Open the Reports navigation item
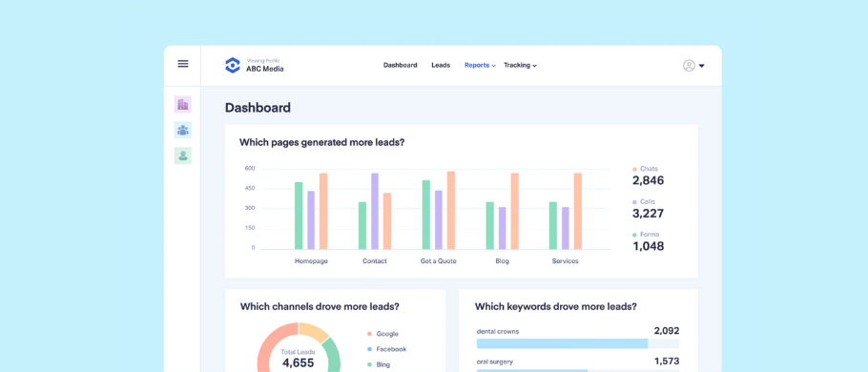The height and width of the screenshot is (372, 868). click(x=477, y=65)
